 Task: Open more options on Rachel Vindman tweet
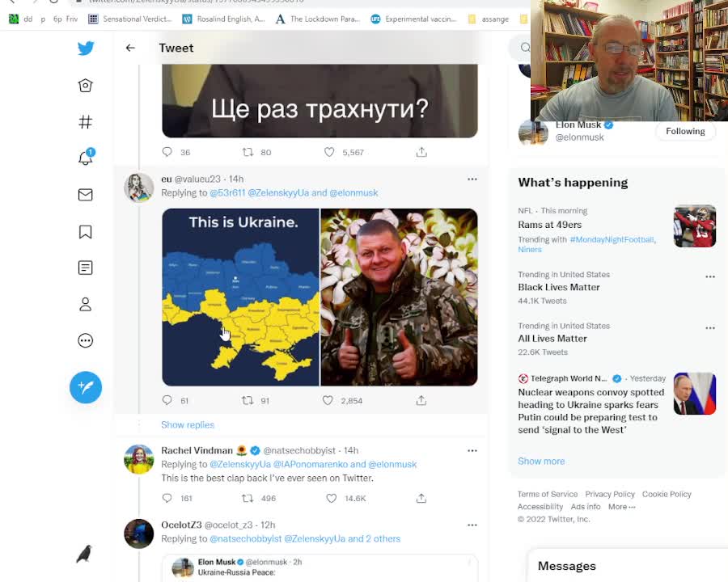[x=472, y=451]
